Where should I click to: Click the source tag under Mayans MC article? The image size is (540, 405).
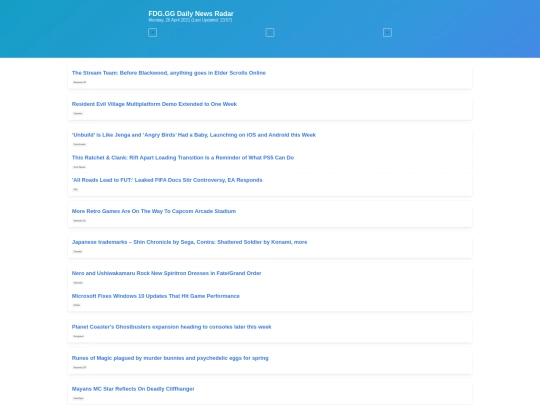[x=79, y=398]
